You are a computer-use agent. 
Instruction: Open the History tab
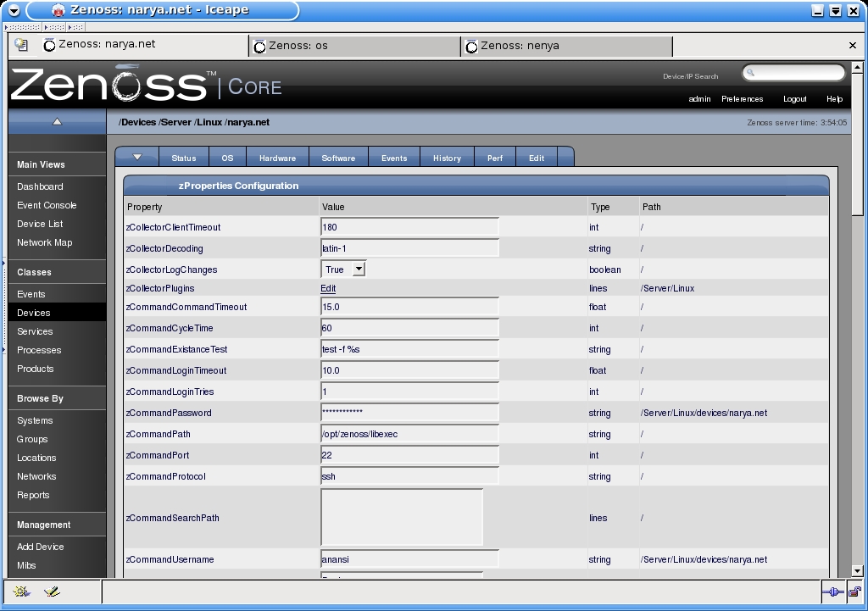(447, 158)
